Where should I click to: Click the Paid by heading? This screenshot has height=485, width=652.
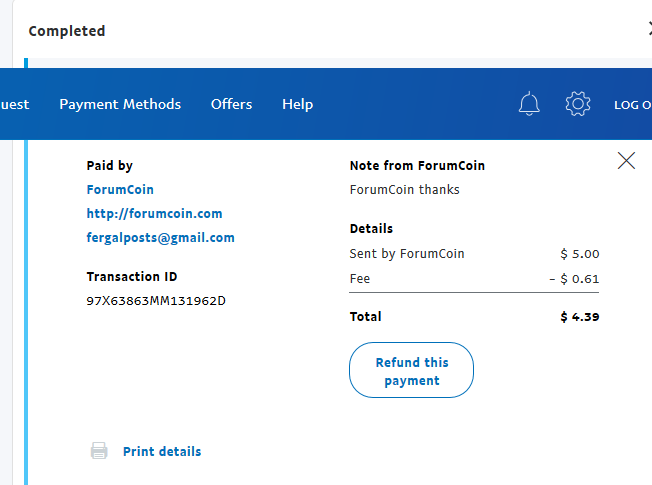coord(109,166)
